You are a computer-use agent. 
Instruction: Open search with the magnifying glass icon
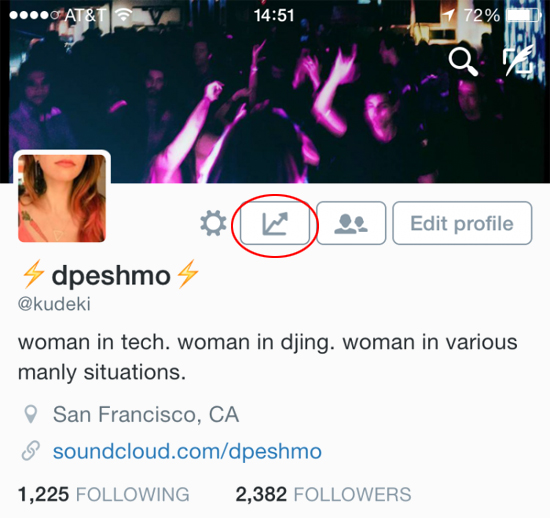pos(464,61)
